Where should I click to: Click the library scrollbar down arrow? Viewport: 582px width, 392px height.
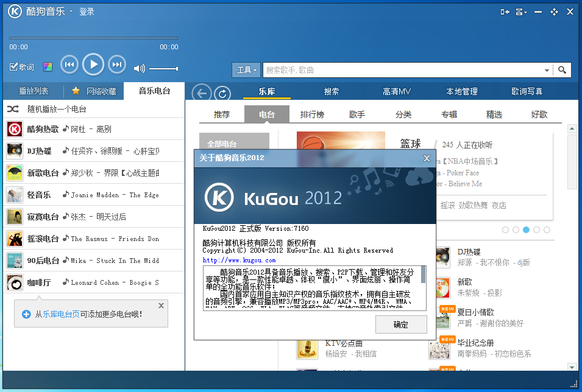(x=572, y=367)
